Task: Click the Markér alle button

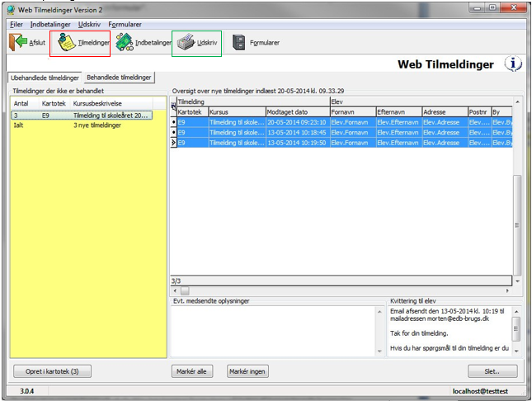Action: 191,371
